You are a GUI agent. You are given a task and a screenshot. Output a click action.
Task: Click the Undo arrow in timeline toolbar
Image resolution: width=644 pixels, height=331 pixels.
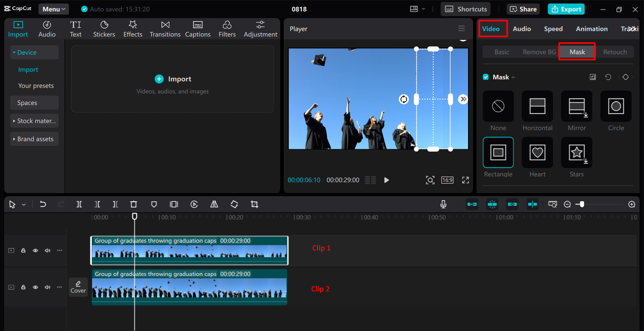(x=43, y=204)
